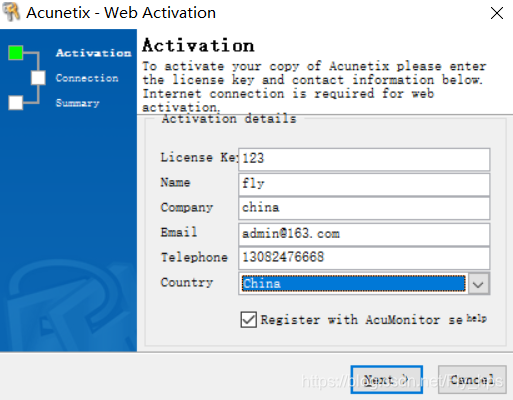Viewport: 513px width, 400px height.
Task: Select the Connection step square marker
Action: point(38,78)
